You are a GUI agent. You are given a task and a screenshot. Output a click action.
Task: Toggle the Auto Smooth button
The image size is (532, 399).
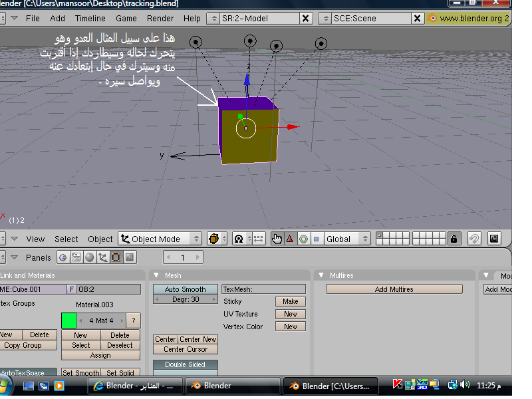[186, 289]
